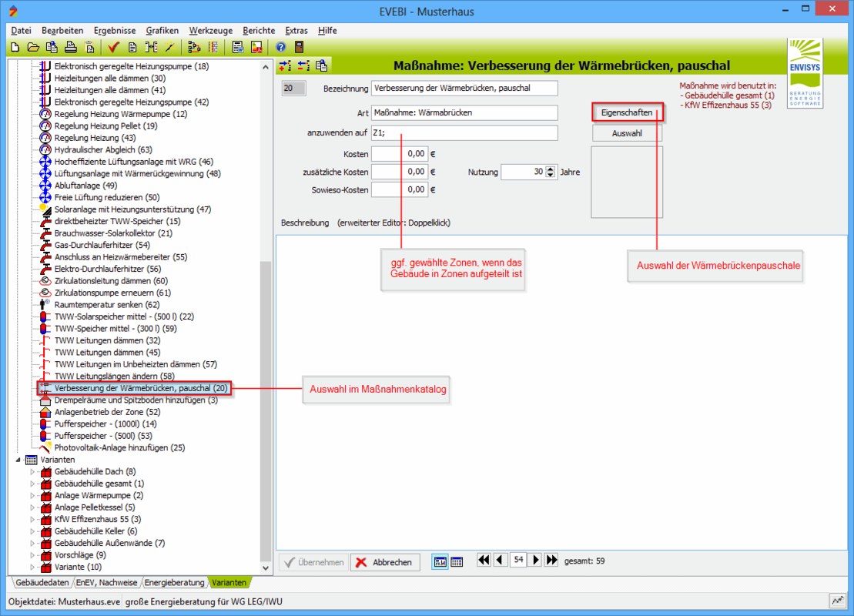Click the PDF report toolbar icon
This screenshot has width=854, height=616.
[x=256, y=47]
